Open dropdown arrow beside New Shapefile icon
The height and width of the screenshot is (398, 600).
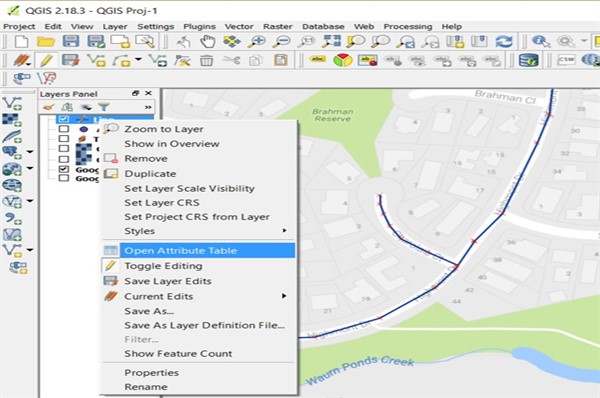click(30, 250)
